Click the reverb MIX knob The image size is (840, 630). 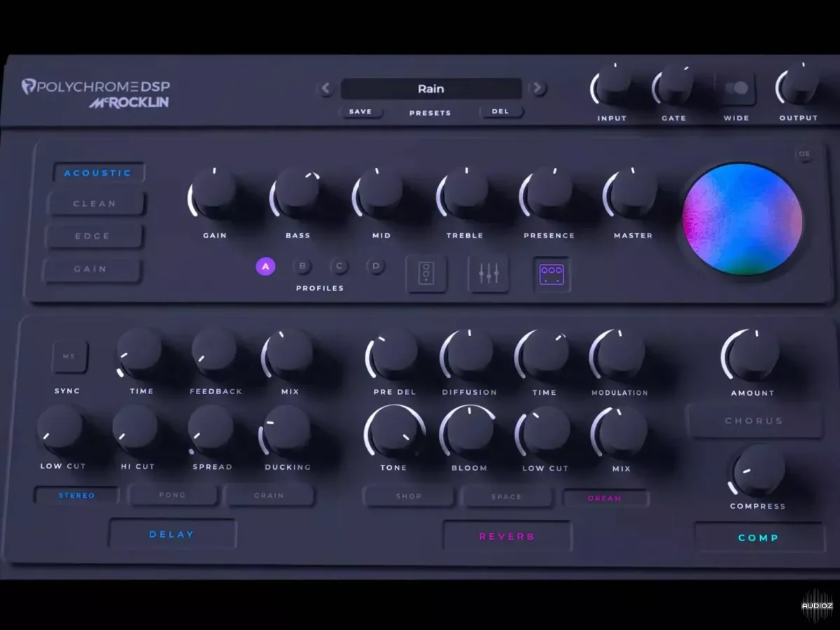coord(620,432)
